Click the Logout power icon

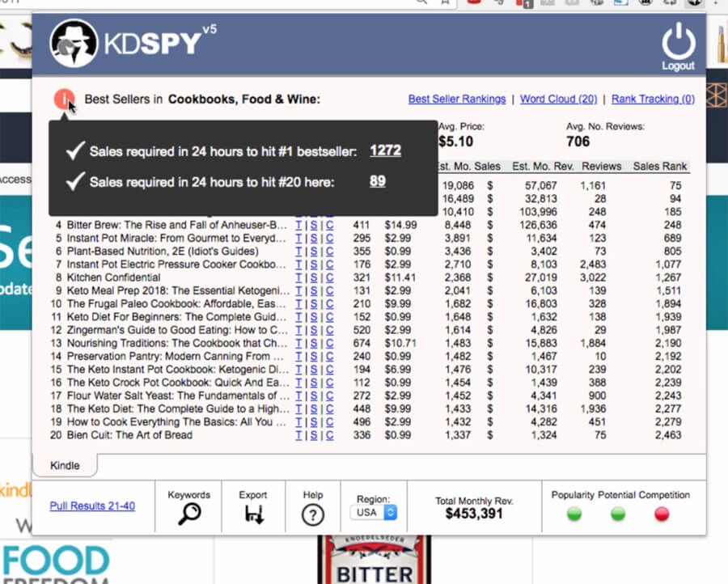[x=679, y=42]
